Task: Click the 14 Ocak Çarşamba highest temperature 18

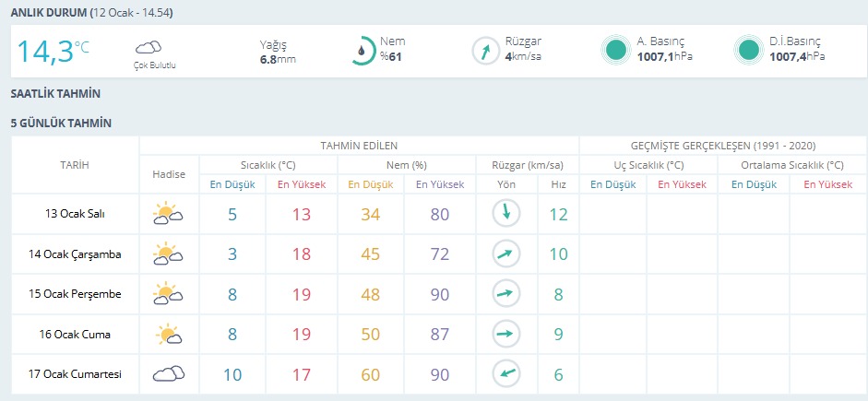Action: 301,254
